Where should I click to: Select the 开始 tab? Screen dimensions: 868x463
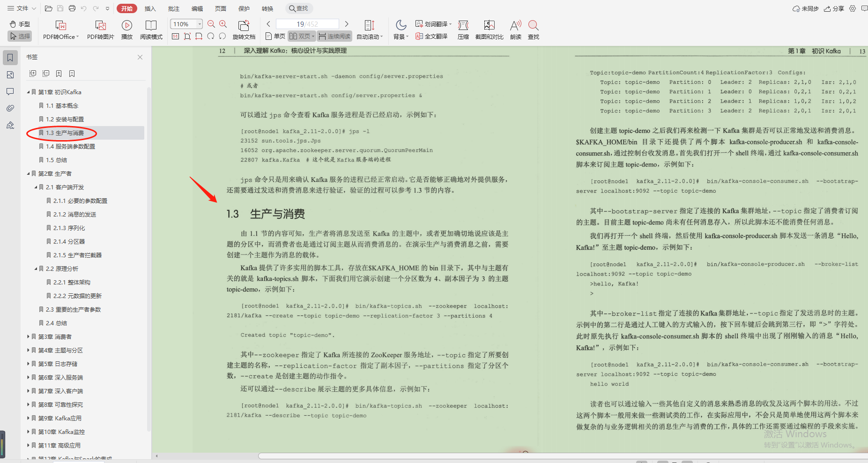(127, 8)
